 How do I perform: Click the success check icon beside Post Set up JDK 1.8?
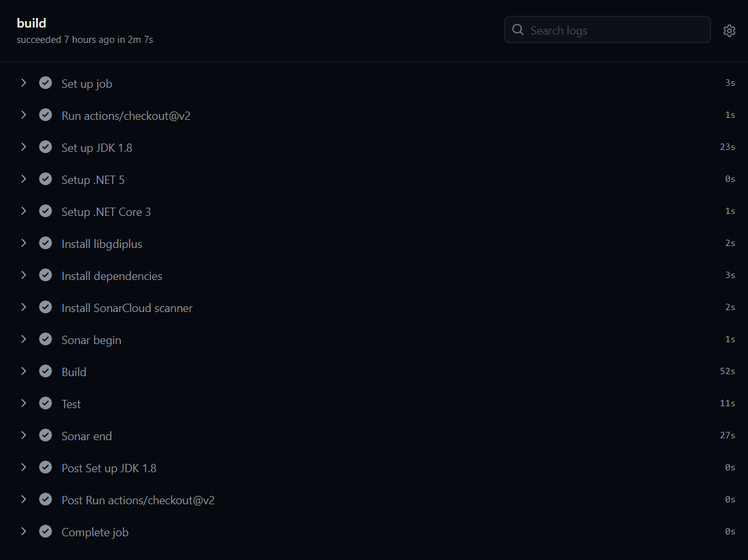click(46, 467)
